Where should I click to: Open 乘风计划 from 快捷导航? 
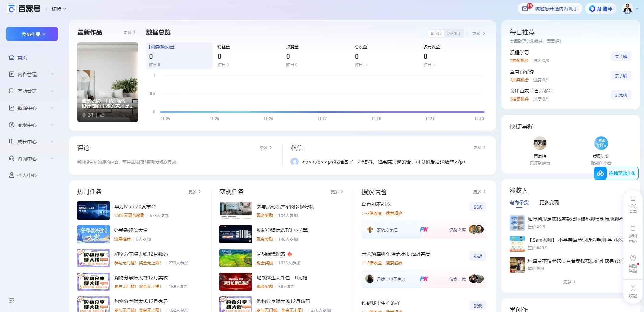tap(601, 143)
